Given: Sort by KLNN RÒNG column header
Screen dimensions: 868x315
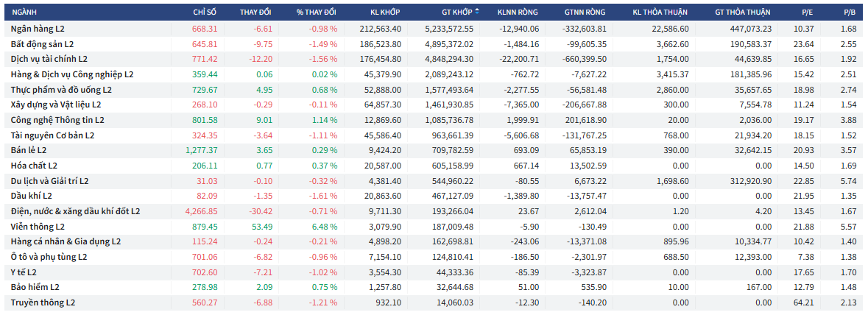Looking at the screenshot, I should 518,13.
